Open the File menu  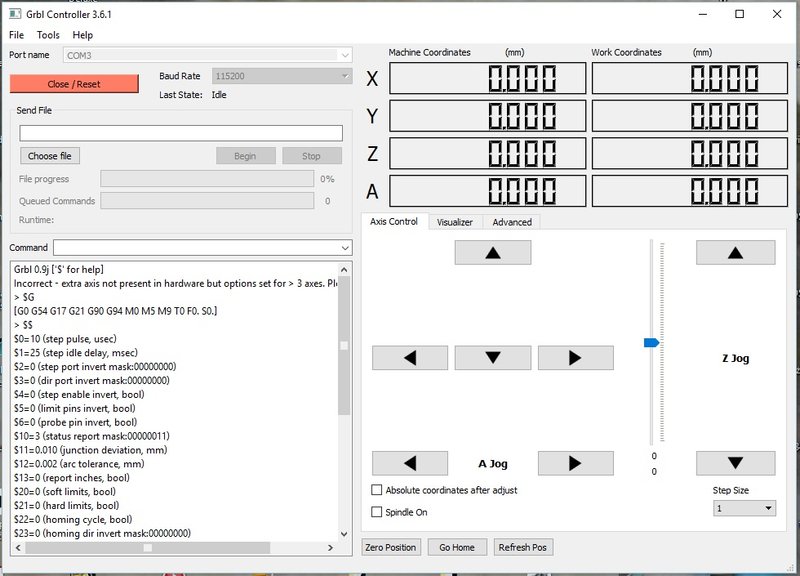click(x=16, y=35)
